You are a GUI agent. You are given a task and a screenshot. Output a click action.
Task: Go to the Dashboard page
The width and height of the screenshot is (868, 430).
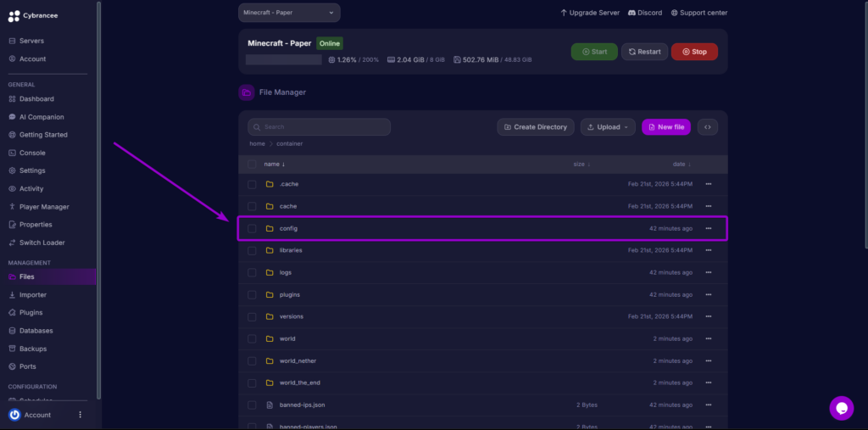click(36, 98)
